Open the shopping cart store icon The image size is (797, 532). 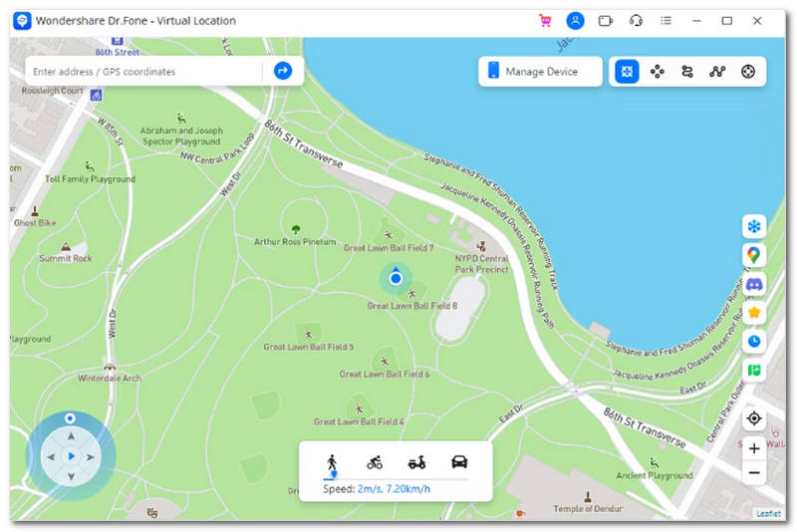tap(545, 21)
